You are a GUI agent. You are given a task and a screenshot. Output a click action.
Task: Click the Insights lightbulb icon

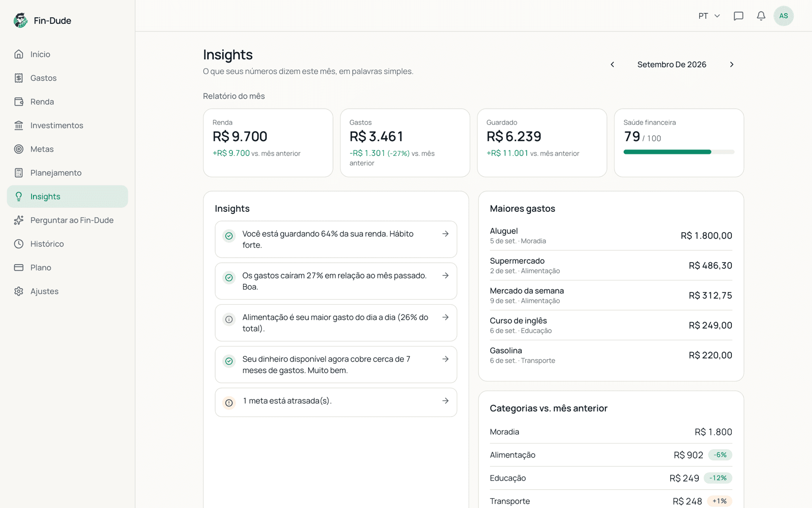pyautogui.click(x=19, y=197)
